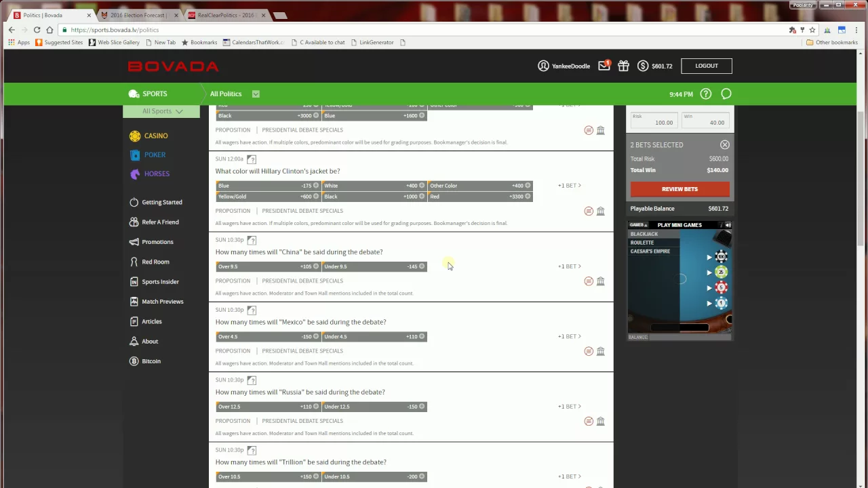Select the 100 chip in mini games

point(722,257)
